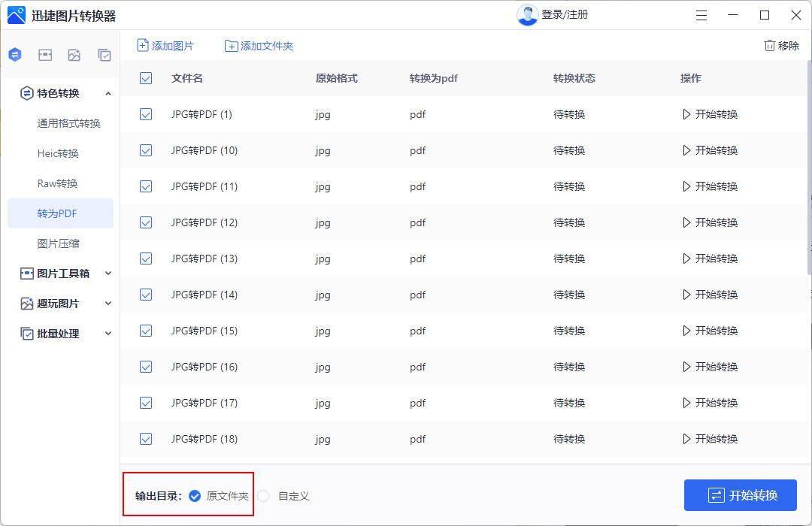The height and width of the screenshot is (526, 812).
Task: Select 转为PDF menu item
Action: (x=61, y=213)
